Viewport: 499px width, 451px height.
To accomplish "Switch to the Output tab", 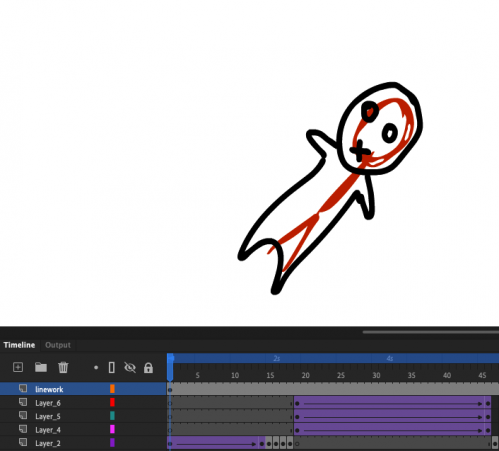I will [x=58, y=345].
